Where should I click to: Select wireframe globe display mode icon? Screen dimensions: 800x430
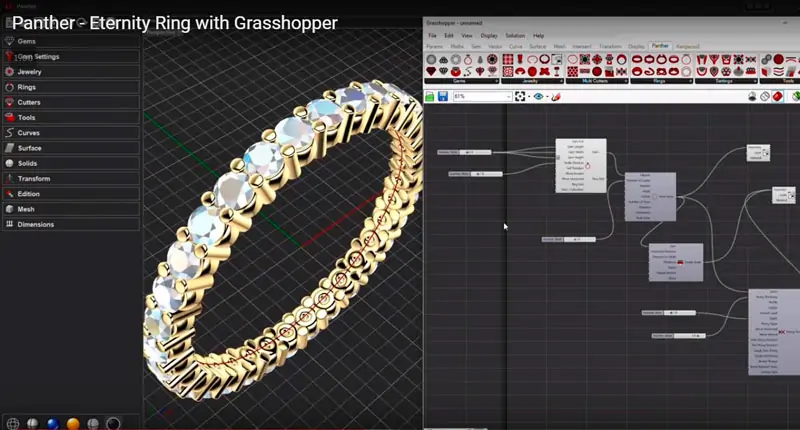(13, 423)
